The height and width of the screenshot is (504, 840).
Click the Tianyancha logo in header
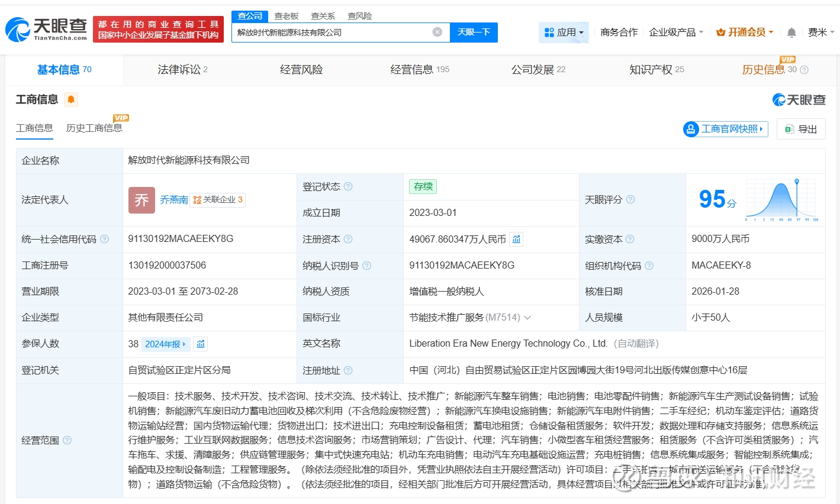coord(46,29)
